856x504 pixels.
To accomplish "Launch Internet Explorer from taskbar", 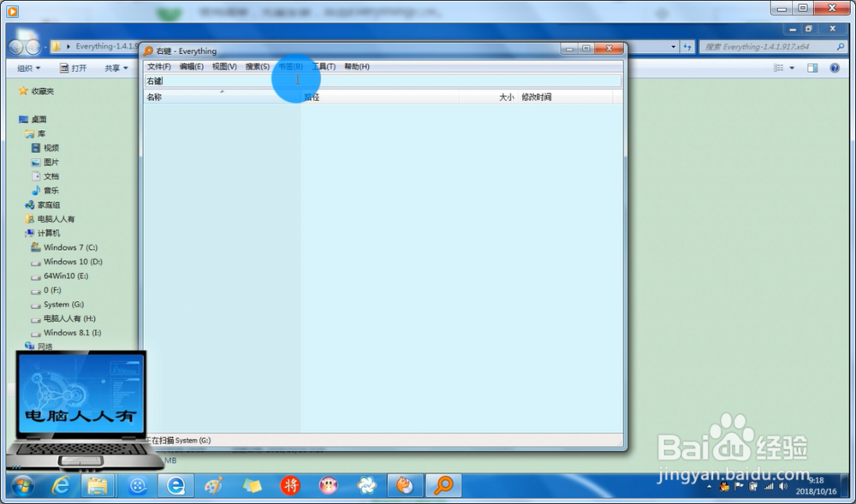I will pos(60,485).
